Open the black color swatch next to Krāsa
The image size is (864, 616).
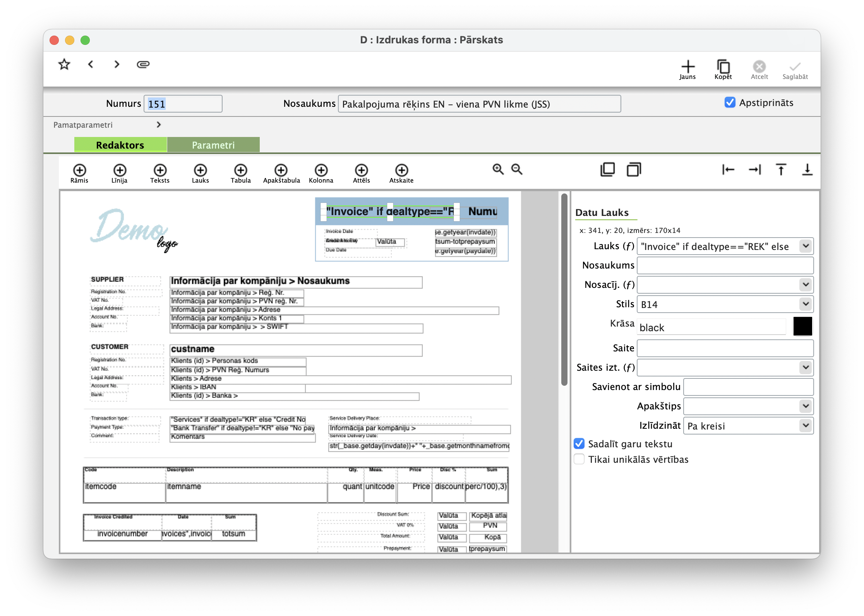click(x=803, y=326)
